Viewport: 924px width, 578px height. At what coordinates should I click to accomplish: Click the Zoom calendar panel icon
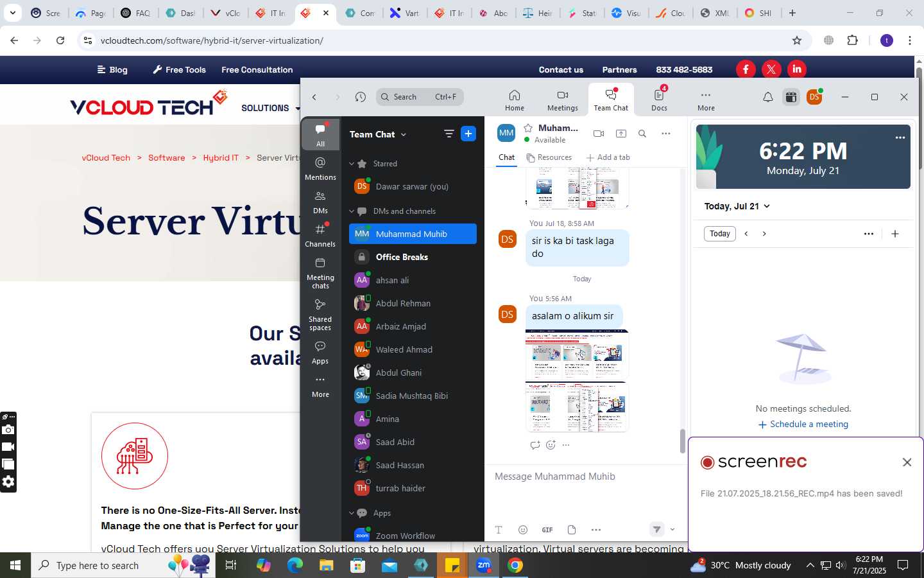pyautogui.click(x=791, y=97)
